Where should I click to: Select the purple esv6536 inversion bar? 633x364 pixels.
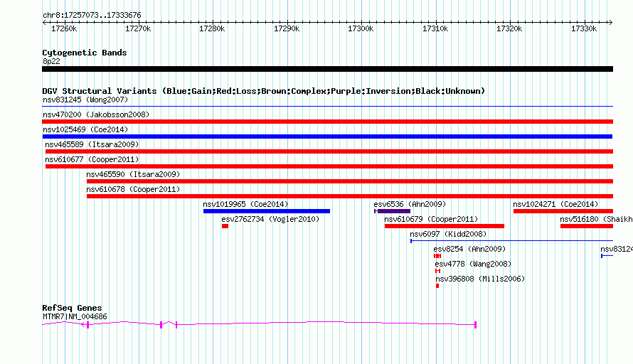pos(393,211)
